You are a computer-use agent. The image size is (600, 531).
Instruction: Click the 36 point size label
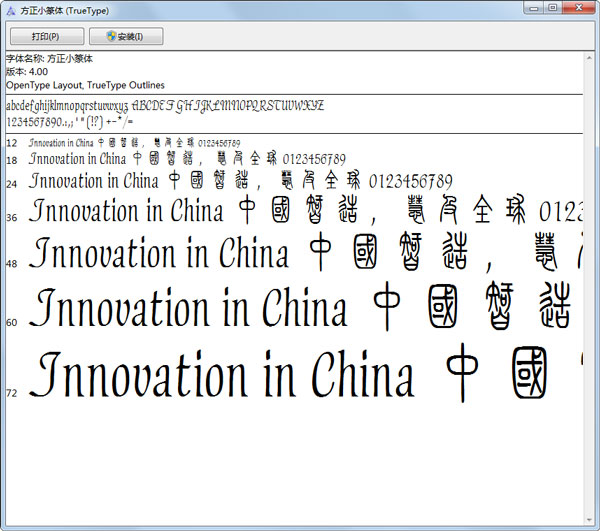tap(12, 217)
